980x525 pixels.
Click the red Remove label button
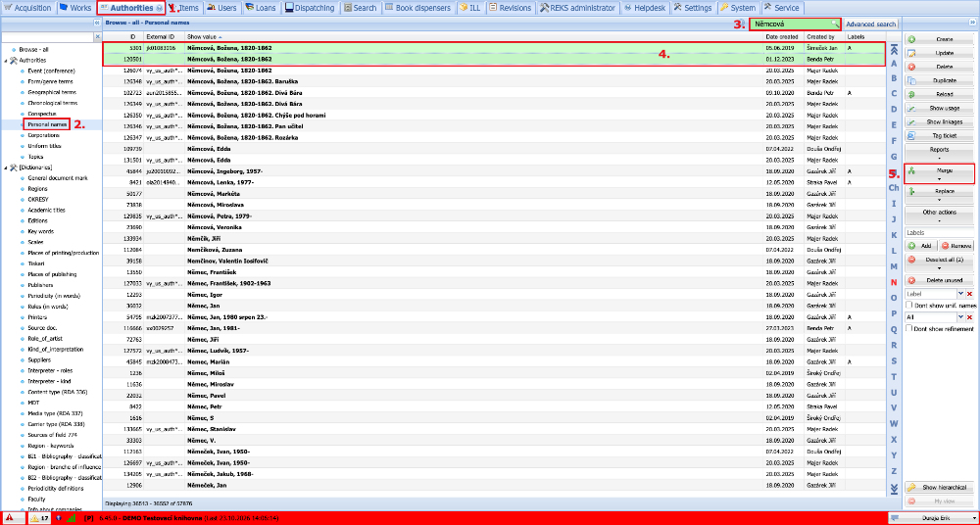(x=956, y=246)
